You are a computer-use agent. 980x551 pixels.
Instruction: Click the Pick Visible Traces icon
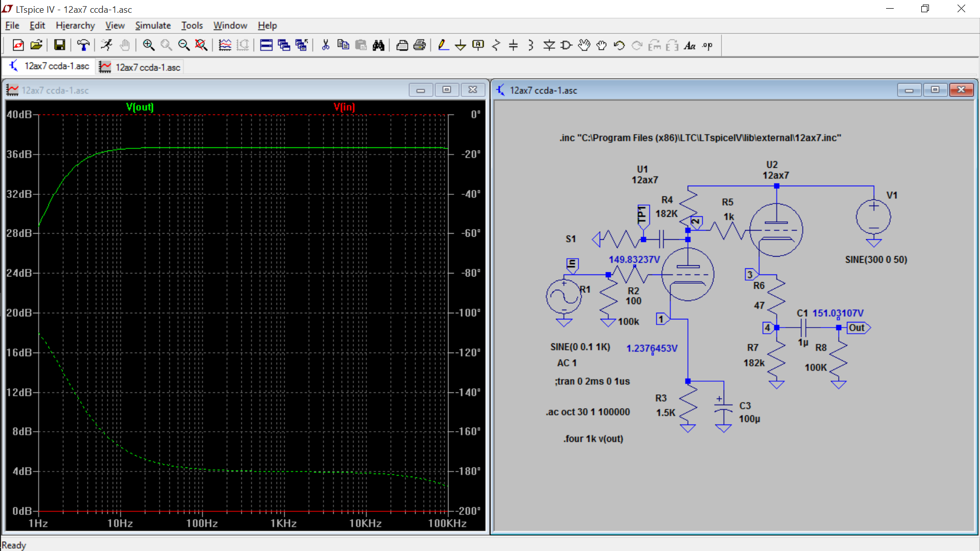225,45
